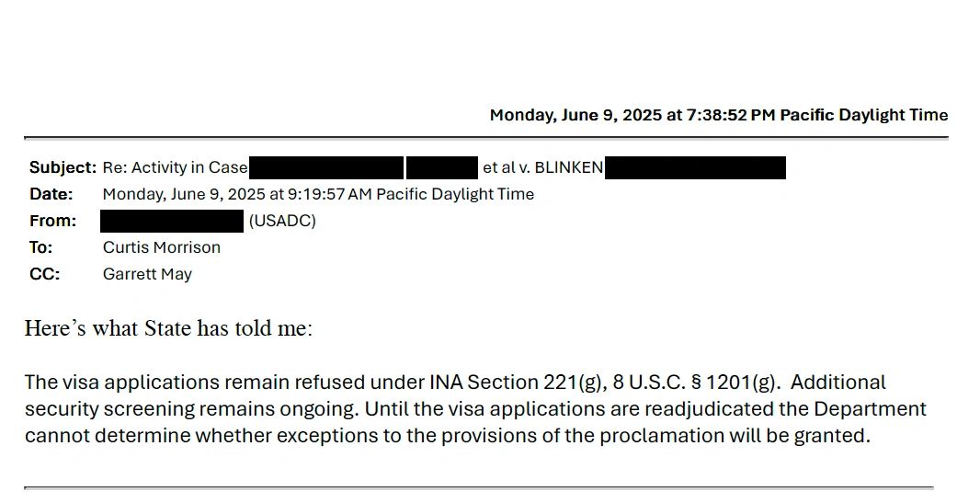Click the word "proclamation" in the body

click(x=662, y=436)
